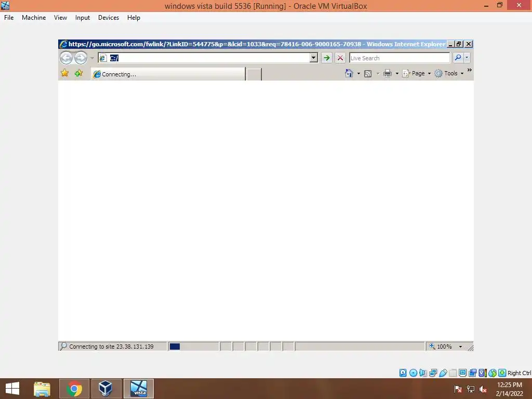Click VirtualBox shared folders indicator

pyautogui.click(x=453, y=373)
